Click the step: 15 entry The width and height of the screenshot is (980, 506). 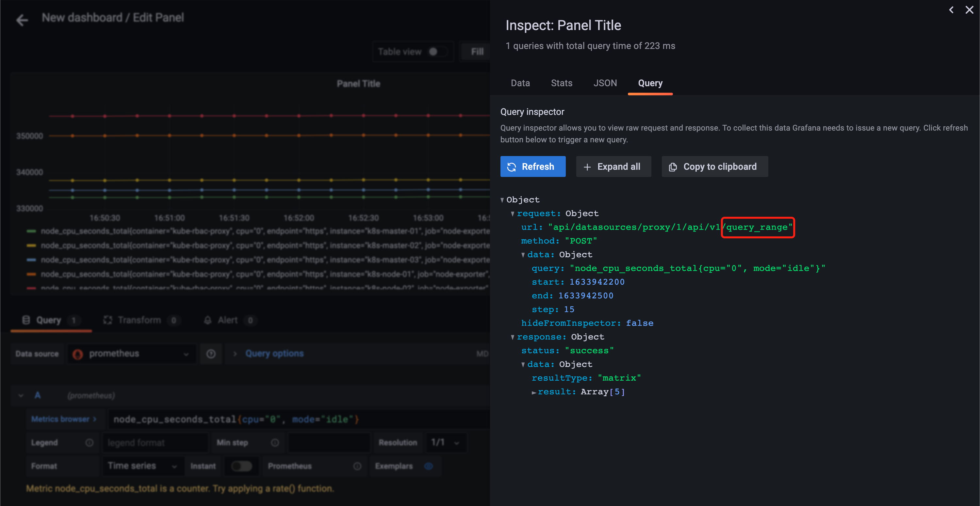[553, 309]
